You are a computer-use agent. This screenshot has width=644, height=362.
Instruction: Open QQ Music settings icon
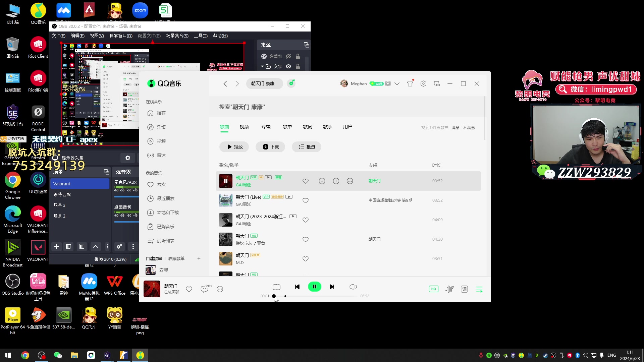pos(424,84)
